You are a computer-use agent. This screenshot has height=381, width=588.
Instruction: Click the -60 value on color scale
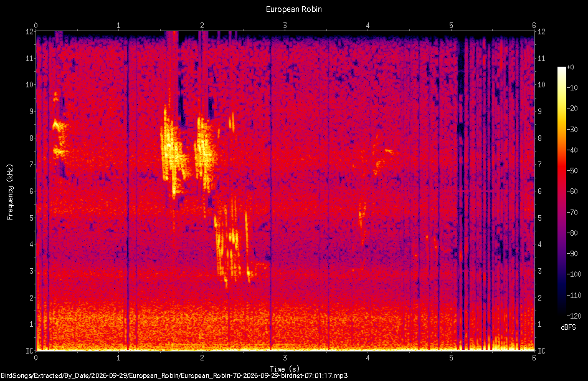pos(572,191)
